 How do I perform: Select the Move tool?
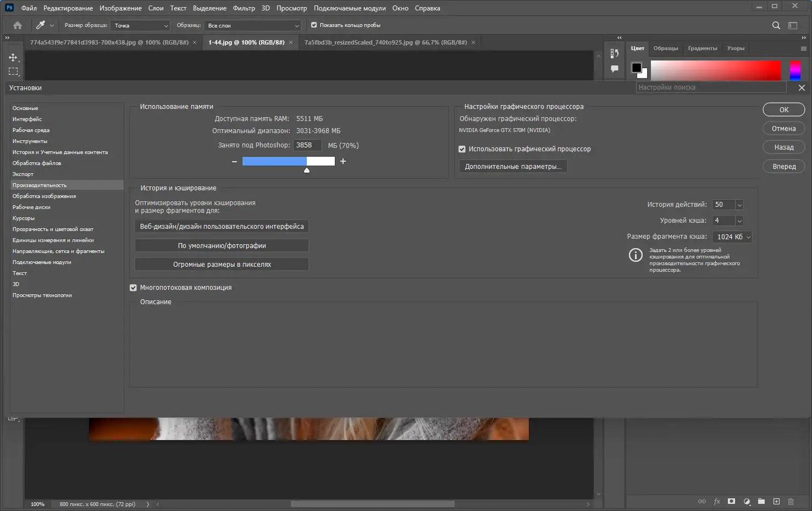coord(13,57)
